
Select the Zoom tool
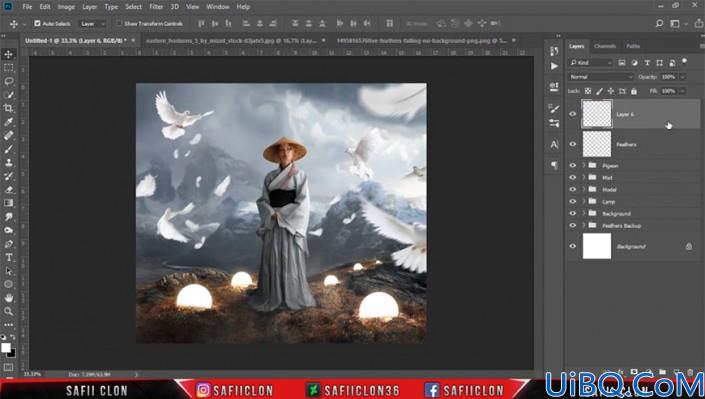point(9,311)
